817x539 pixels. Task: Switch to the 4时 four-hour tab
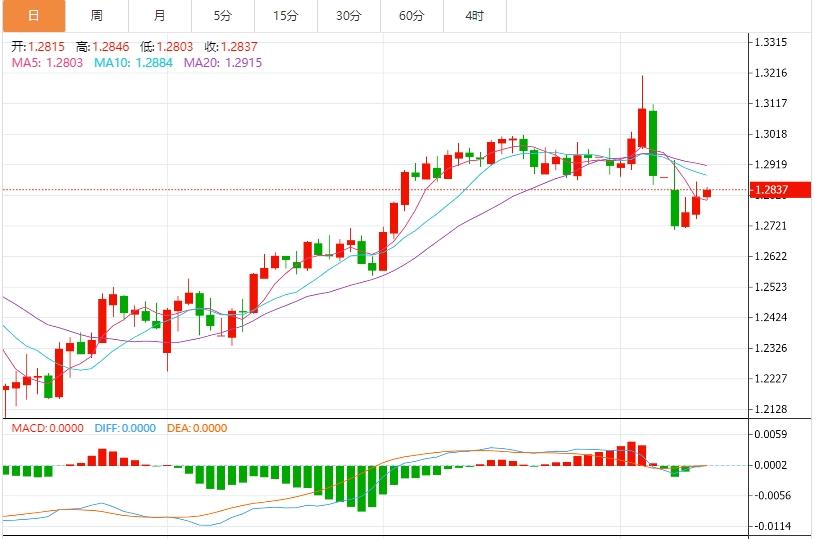click(475, 16)
